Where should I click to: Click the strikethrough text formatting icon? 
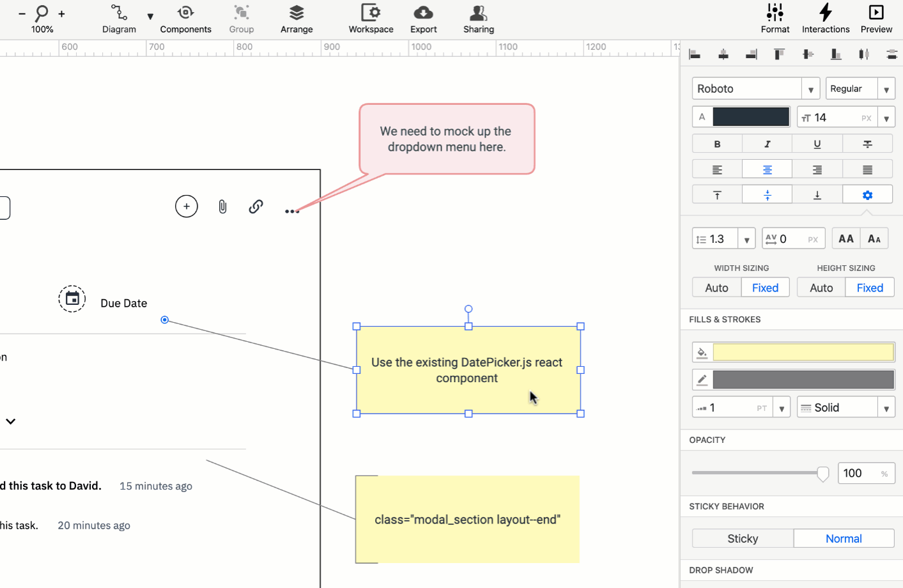pos(867,144)
